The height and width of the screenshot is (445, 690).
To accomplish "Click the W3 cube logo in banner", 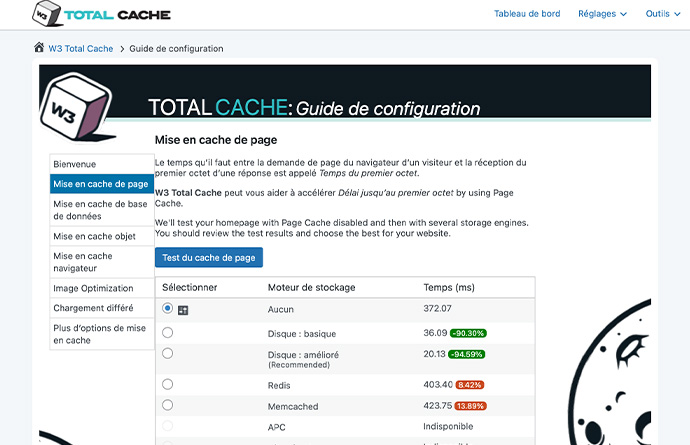I will pos(76,107).
